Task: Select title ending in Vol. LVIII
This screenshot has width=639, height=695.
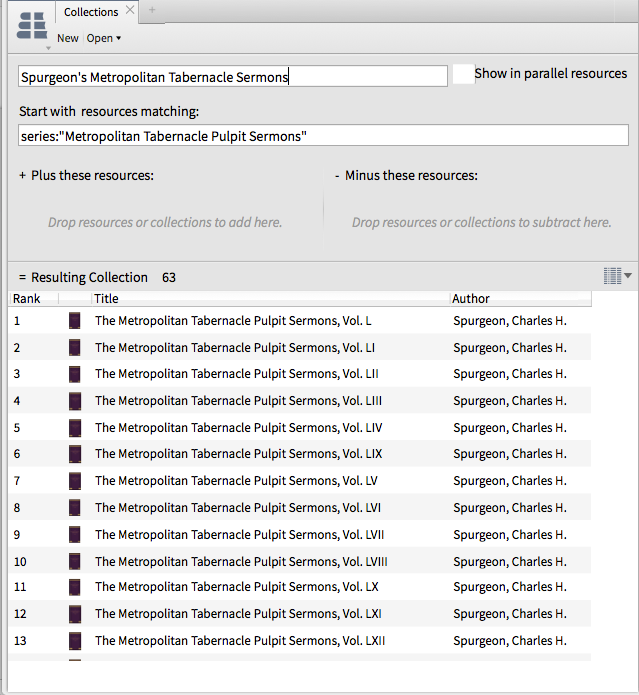Action: pyautogui.click(x=241, y=562)
